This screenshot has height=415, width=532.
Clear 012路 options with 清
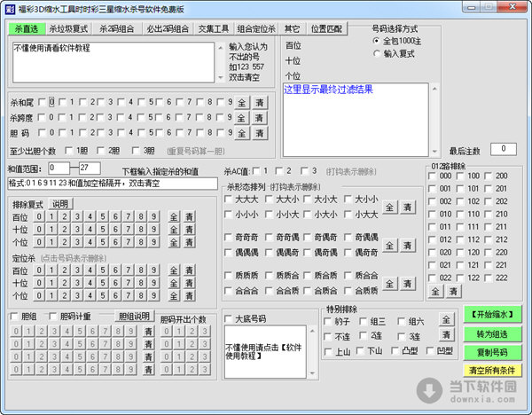pos(453,291)
